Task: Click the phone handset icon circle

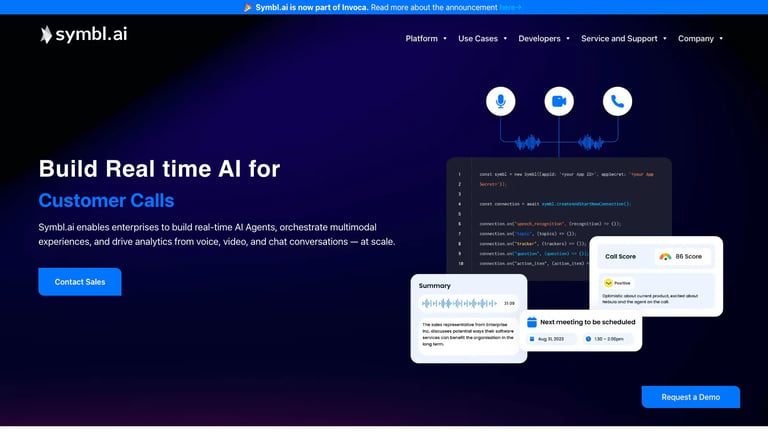Action: point(617,101)
